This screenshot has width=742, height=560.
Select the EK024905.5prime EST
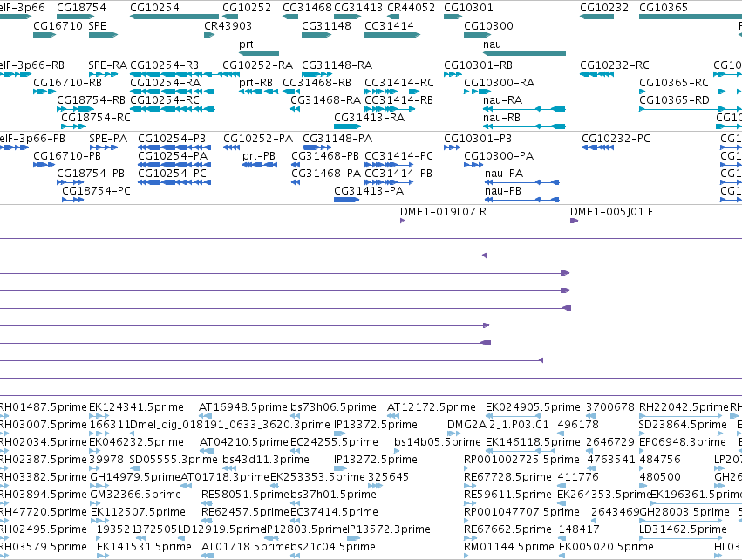[x=514, y=416]
